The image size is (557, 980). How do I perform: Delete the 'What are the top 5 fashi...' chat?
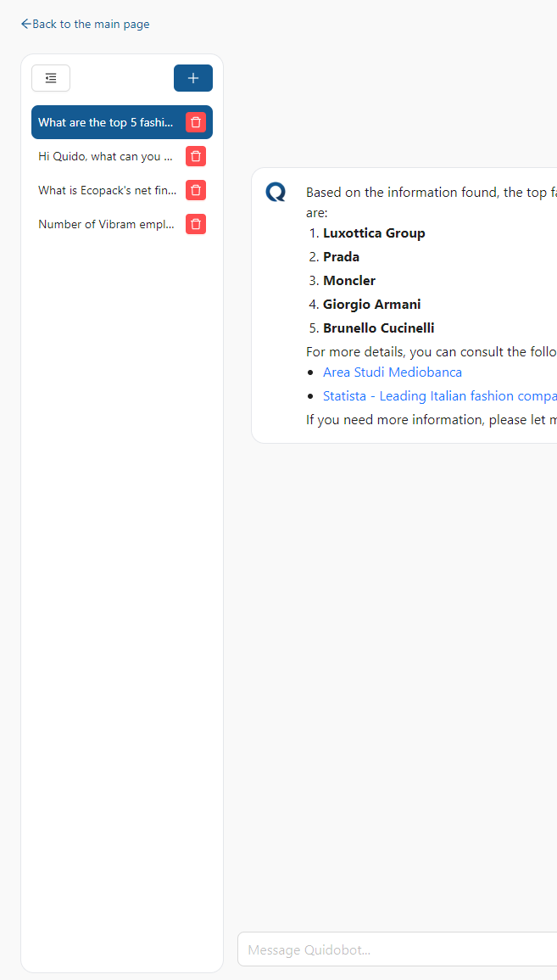point(196,122)
